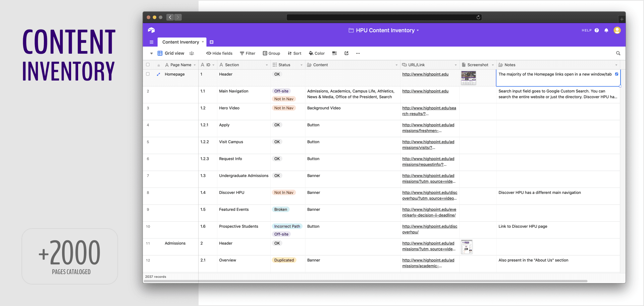This screenshot has width=644, height=306.
Task: Open the help question mark icon
Action: [597, 30]
